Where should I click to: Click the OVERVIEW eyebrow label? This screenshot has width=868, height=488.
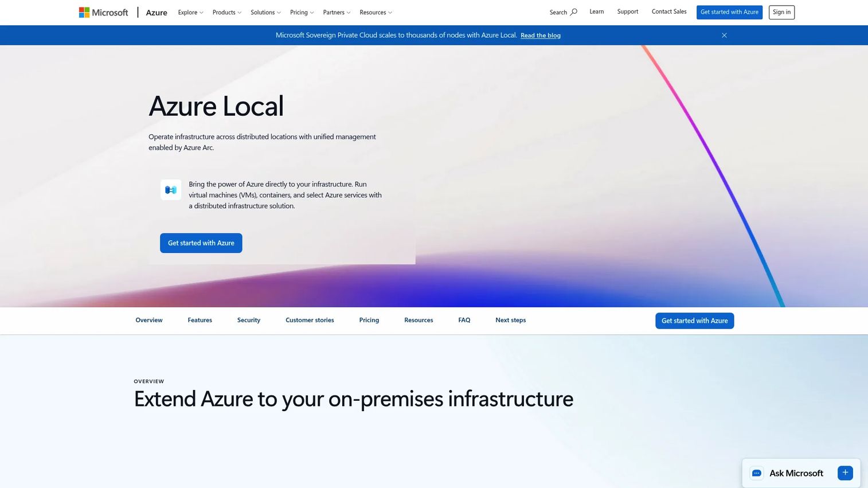click(x=149, y=381)
